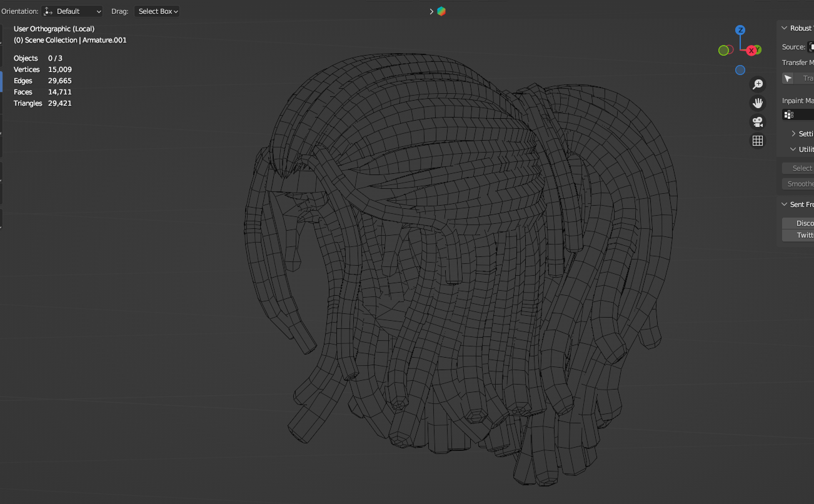Screen dimensions: 814x504
Task: Toggle the camera view icon
Action: coord(758,122)
